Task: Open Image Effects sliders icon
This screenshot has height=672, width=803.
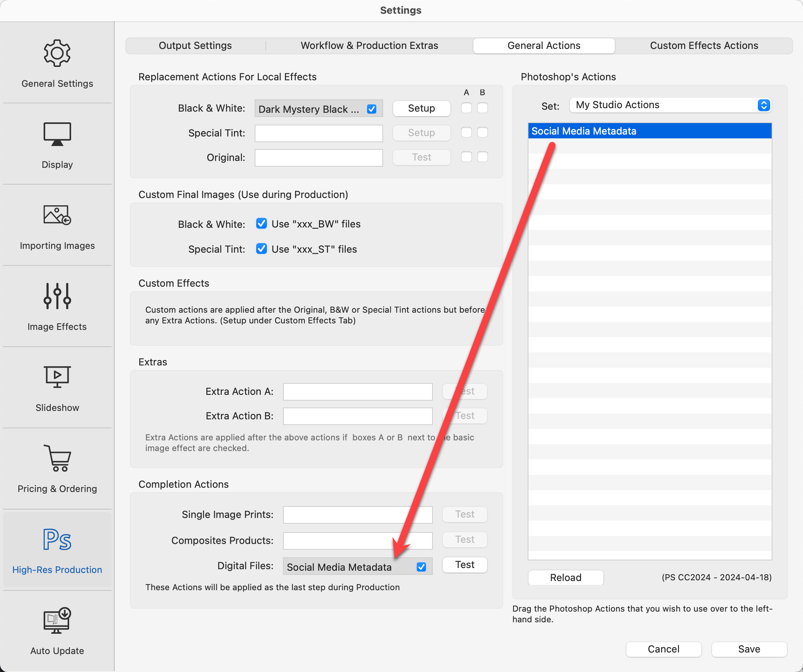Action: 57,296
